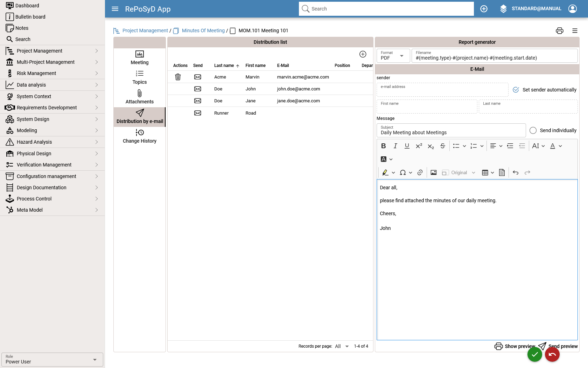
Task: Open the user account avatar icon
Action: click(573, 9)
